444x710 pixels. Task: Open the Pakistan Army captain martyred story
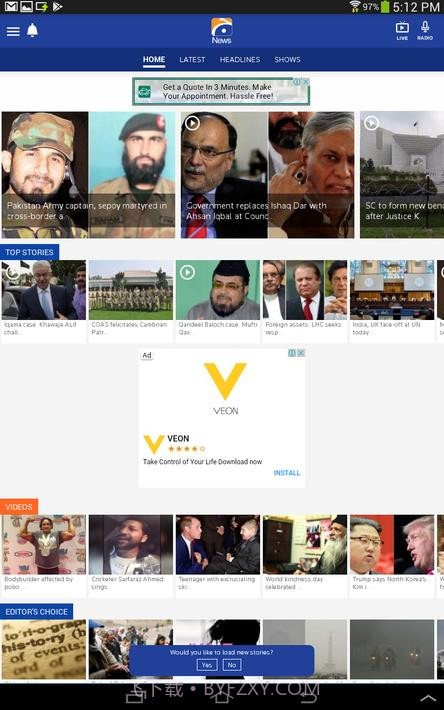click(x=88, y=175)
